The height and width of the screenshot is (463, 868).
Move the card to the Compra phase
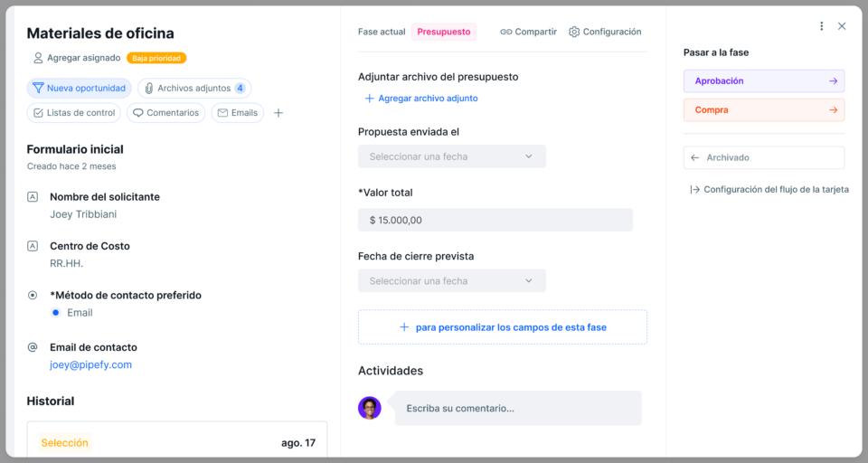coord(763,110)
